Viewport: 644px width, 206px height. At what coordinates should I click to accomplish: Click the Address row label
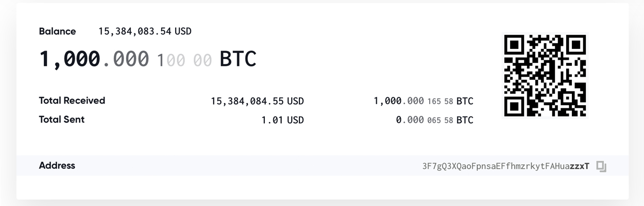(x=57, y=165)
